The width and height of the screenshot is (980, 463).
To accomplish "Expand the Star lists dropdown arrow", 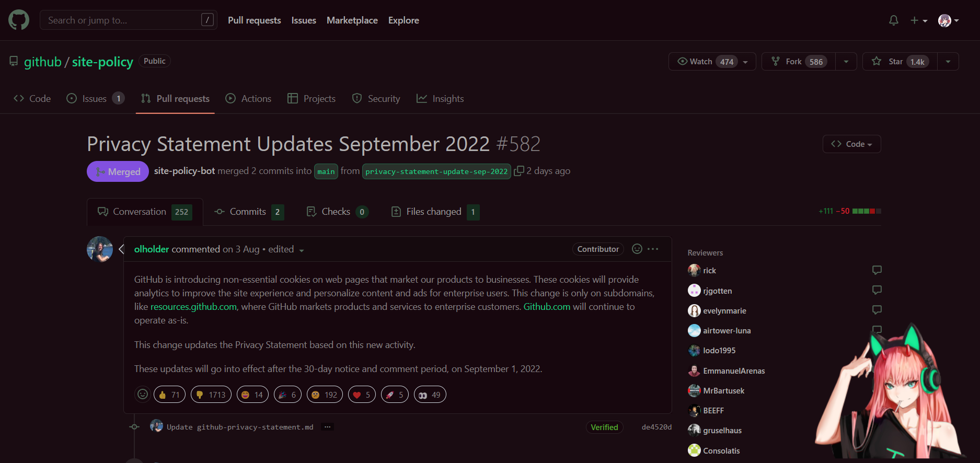I will pyautogui.click(x=948, y=61).
